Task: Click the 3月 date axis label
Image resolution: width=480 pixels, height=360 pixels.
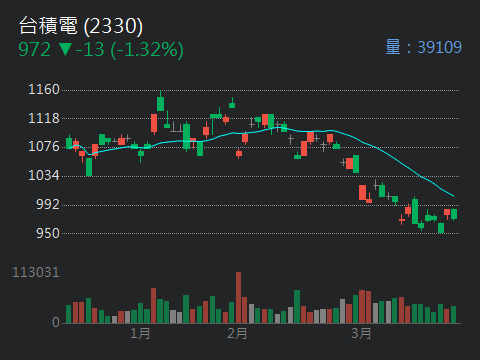Action: [x=361, y=333]
